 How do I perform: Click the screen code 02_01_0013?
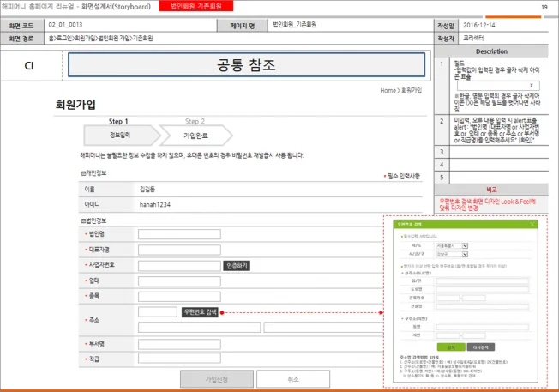(65, 25)
